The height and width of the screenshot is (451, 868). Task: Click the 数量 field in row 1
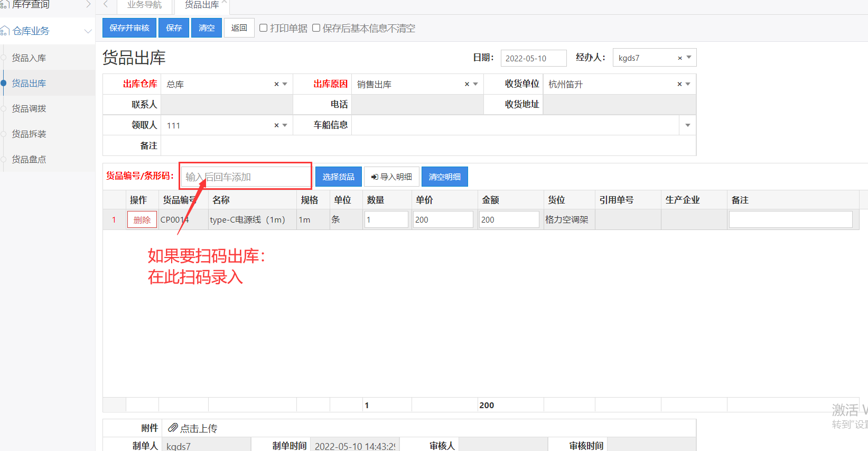pos(386,219)
